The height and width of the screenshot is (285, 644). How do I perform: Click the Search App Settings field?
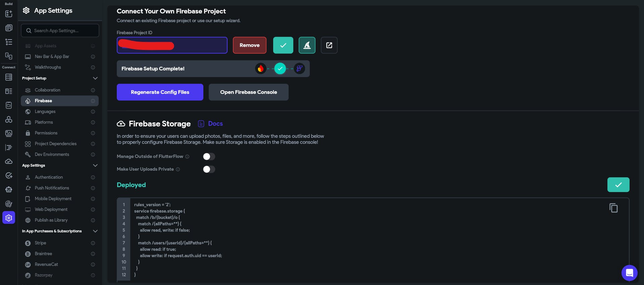point(60,31)
